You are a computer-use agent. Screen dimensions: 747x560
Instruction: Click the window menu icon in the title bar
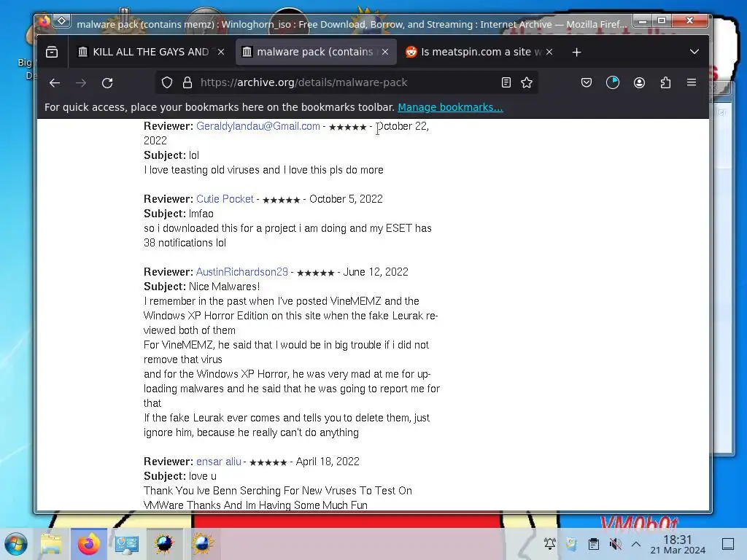61,21
